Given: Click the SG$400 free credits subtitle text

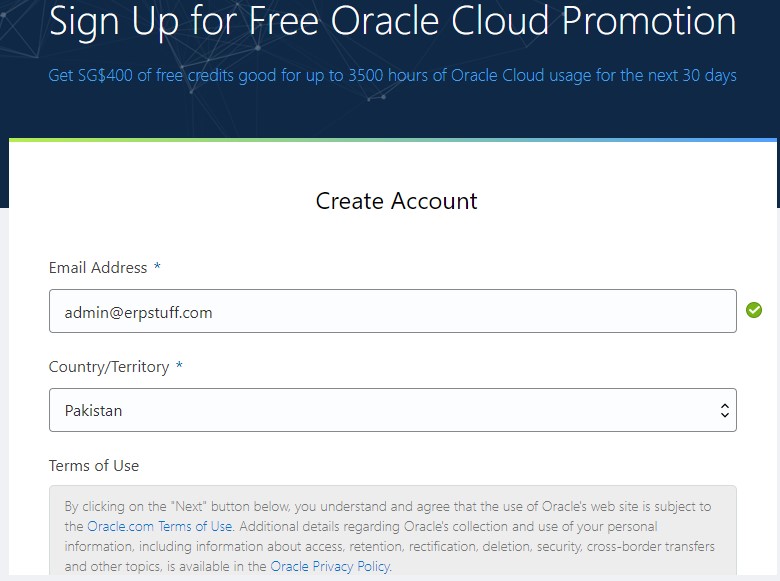Looking at the screenshot, I should pyautogui.click(x=392, y=76).
